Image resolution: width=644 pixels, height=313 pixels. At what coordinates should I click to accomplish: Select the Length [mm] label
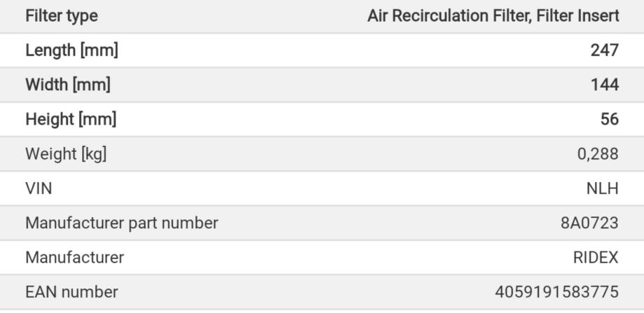[x=72, y=50]
